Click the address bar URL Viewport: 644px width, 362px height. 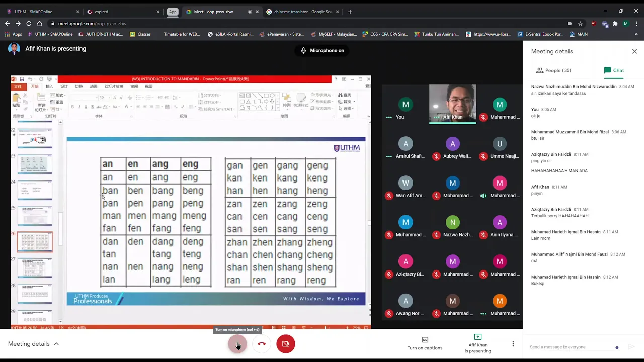coord(92,24)
